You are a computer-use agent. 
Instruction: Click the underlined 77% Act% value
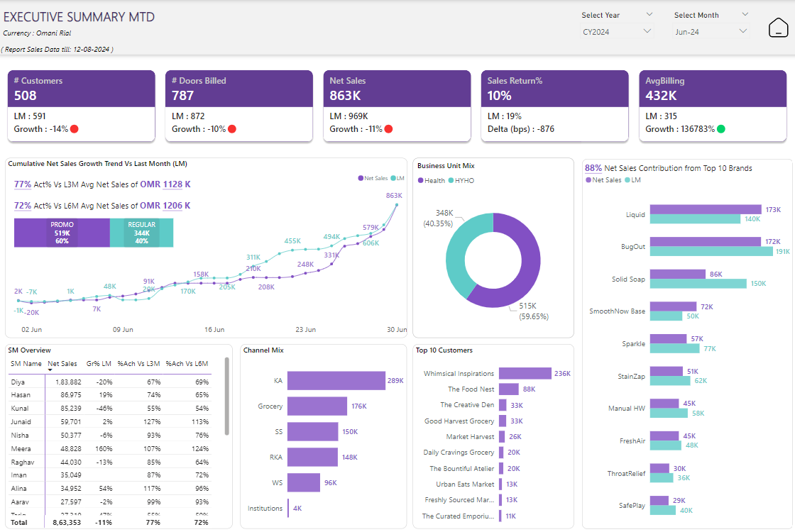tap(23, 184)
